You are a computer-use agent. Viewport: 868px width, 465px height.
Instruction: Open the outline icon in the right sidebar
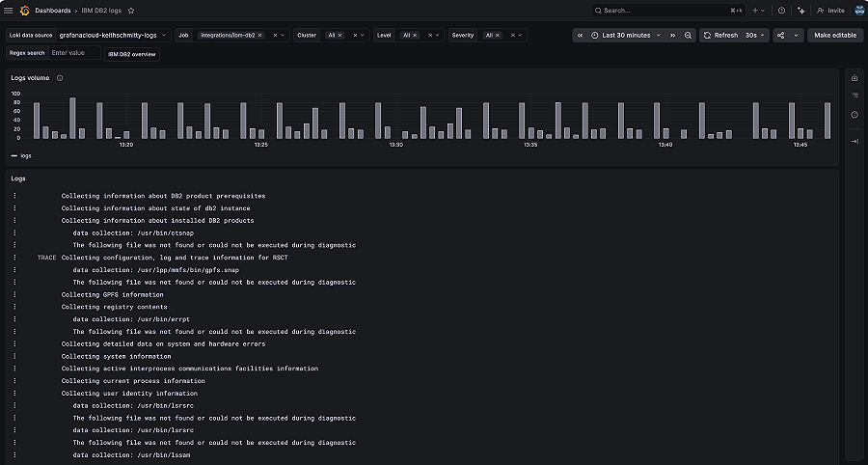854,96
